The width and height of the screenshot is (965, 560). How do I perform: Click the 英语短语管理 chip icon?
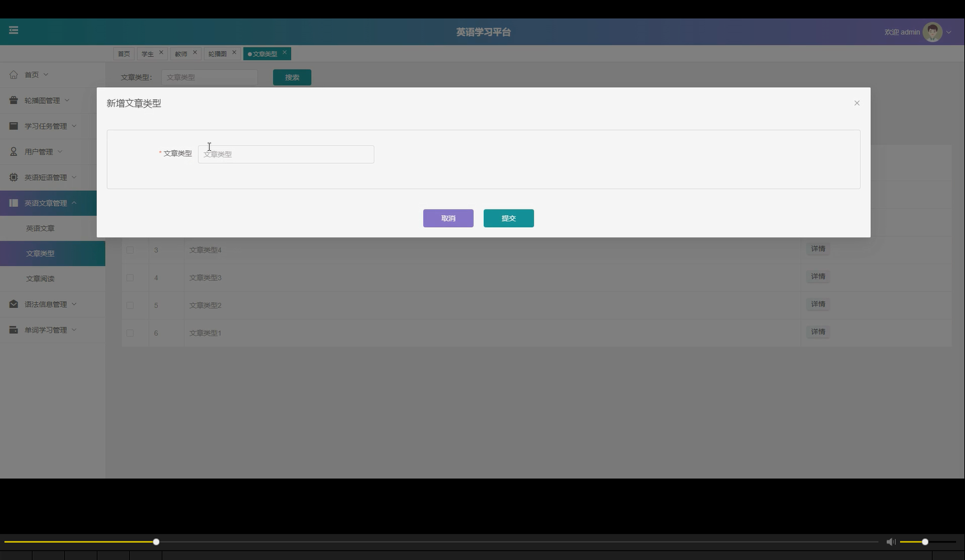pyautogui.click(x=13, y=177)
